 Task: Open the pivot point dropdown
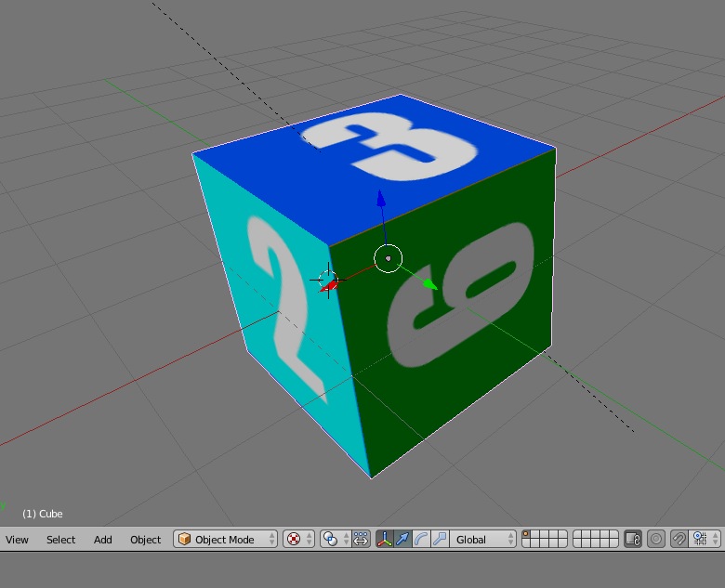click(x=335, y=539)
